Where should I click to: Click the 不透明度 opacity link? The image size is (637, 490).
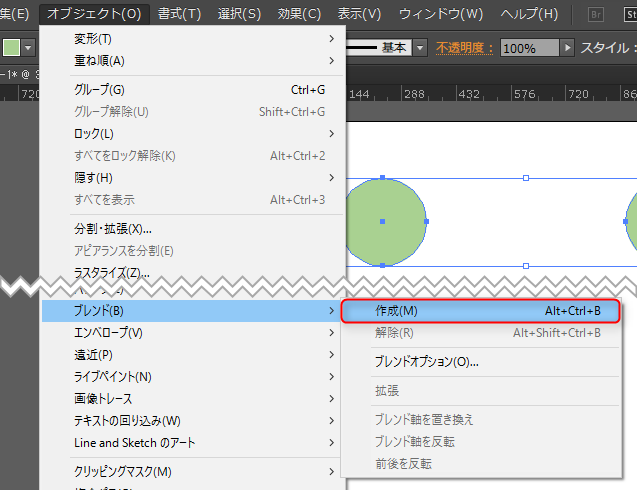click(466, 48)
